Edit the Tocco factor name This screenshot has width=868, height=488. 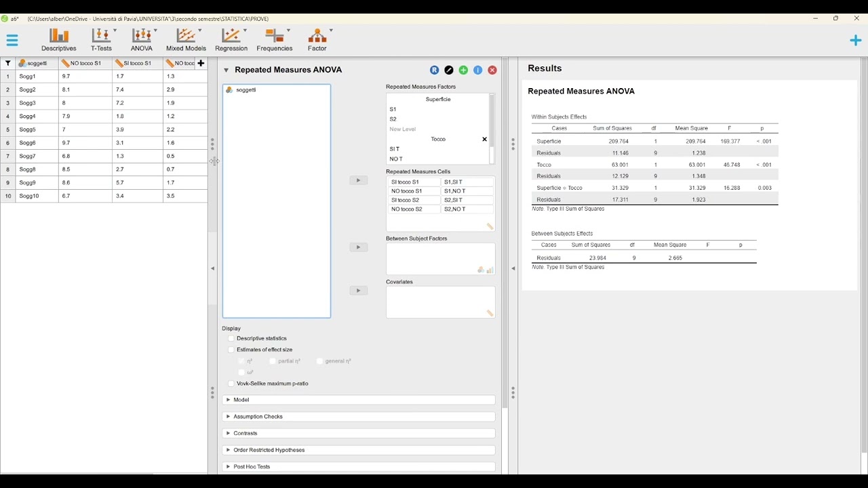click(x=438, y=139)
